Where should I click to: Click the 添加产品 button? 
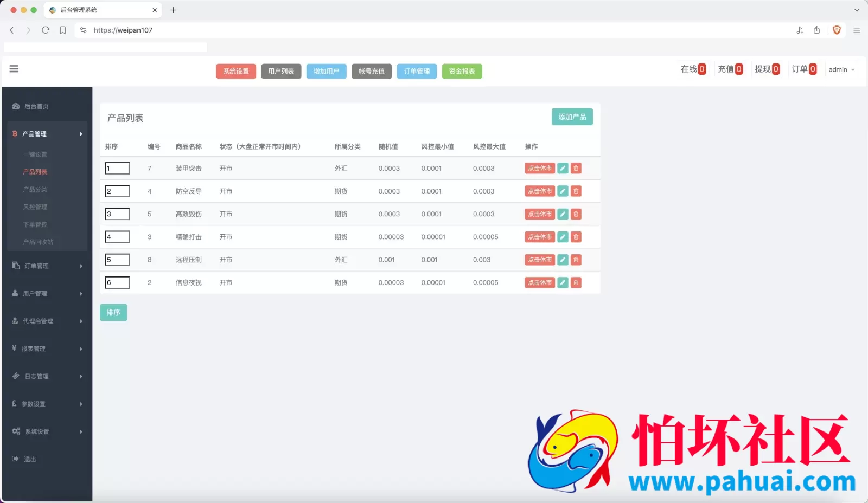pos(572,117)
